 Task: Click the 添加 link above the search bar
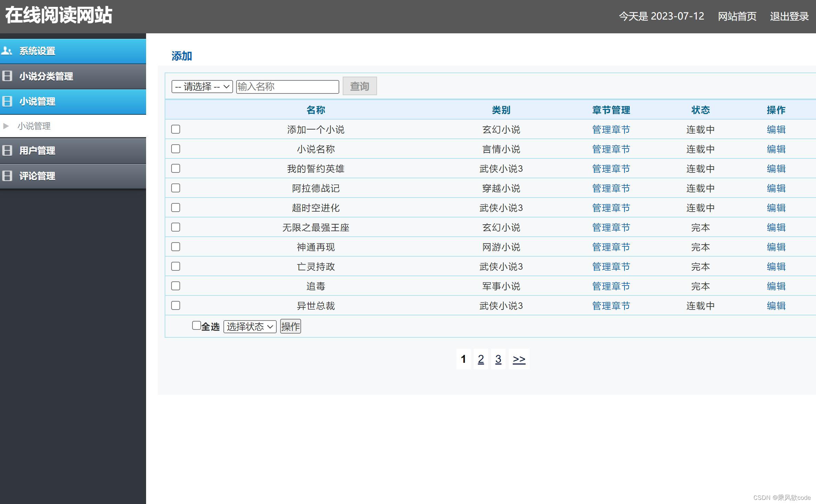pyautogui.click(x=182, y=56)
